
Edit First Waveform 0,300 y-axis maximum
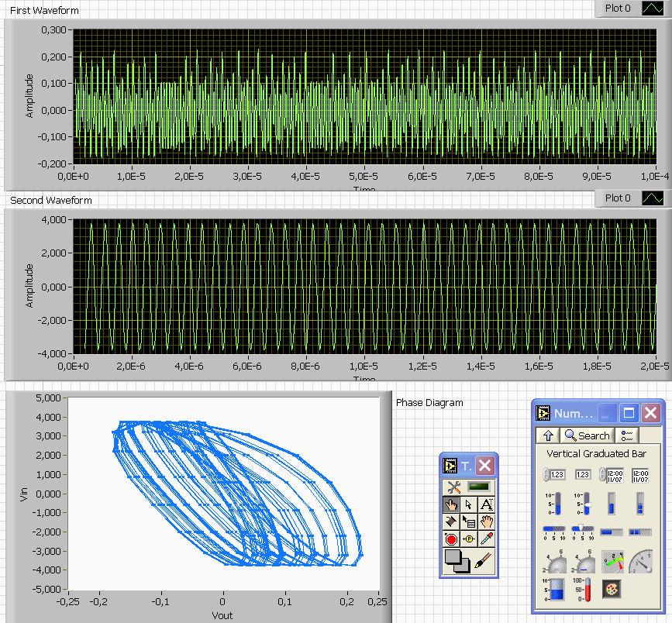click(x=54, y=30)
